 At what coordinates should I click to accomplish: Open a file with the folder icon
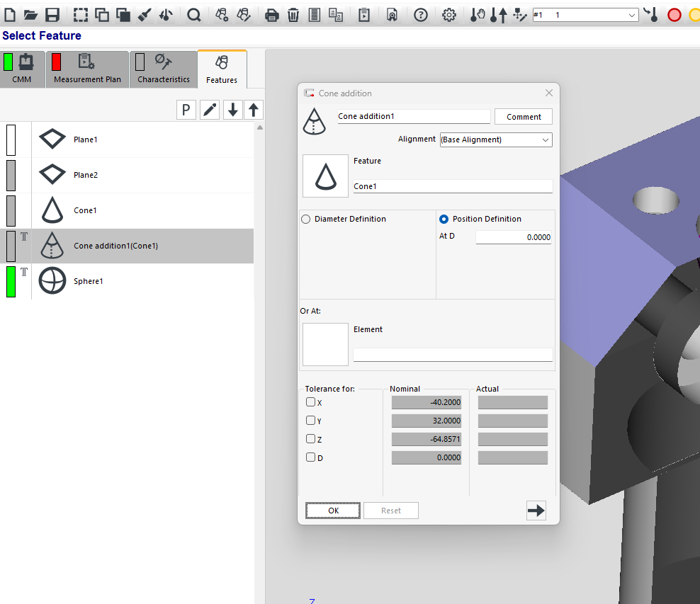coord(30,15)
